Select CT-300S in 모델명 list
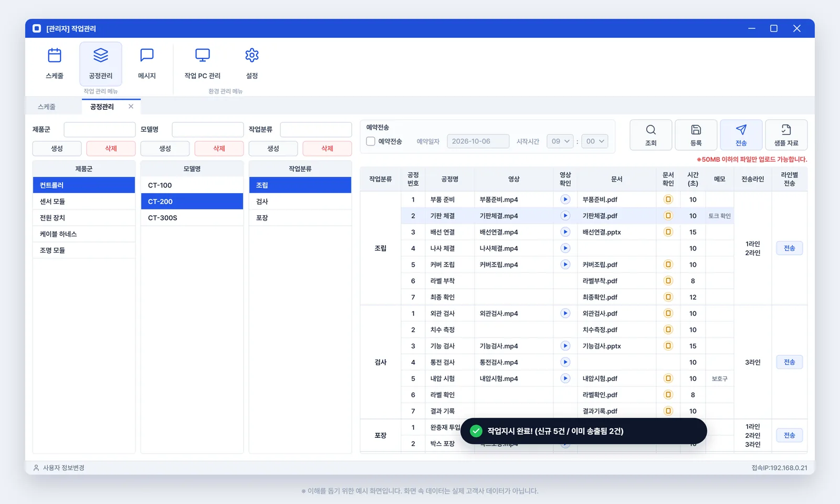The height and width of the screenshot is (504, 840). click(192, 218)
